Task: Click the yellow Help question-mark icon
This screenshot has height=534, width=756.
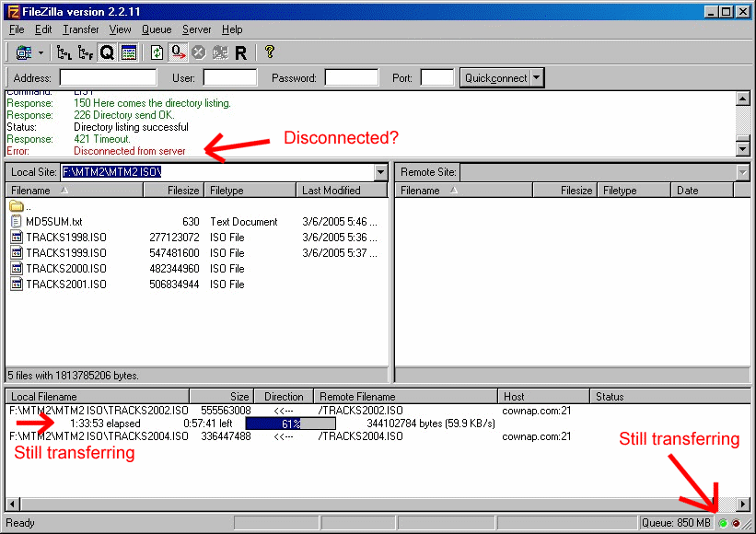Action: 269,53
